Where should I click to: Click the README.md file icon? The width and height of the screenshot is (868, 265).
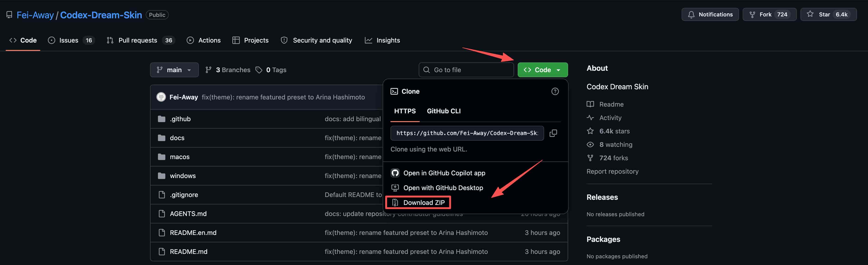tap(162, 252)
